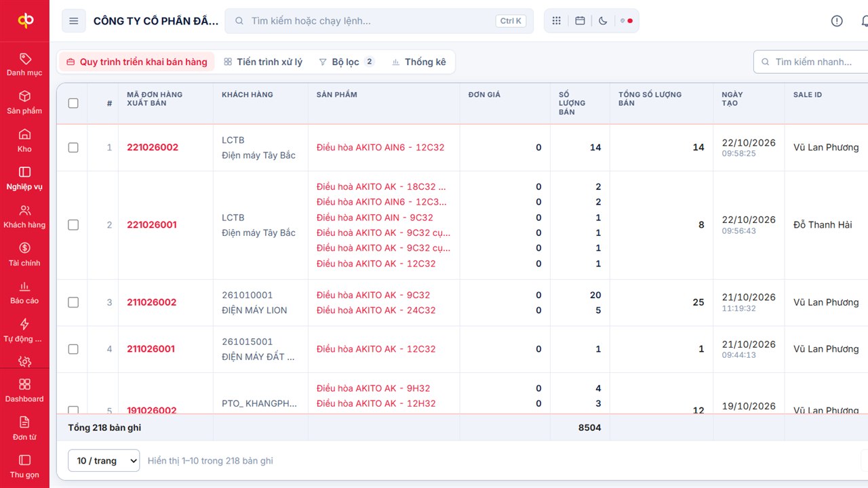Switch to the Thống kê tab

[418, 62]
